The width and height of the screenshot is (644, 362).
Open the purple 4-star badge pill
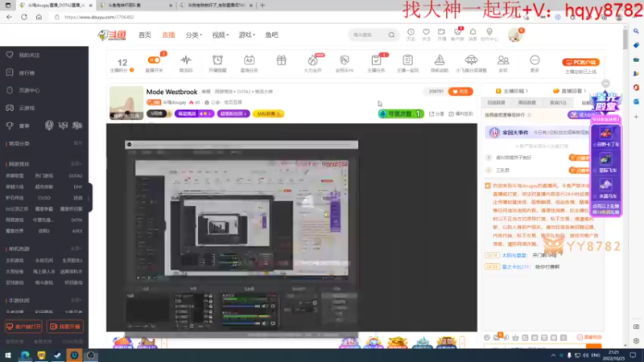(x=194, y=113)
